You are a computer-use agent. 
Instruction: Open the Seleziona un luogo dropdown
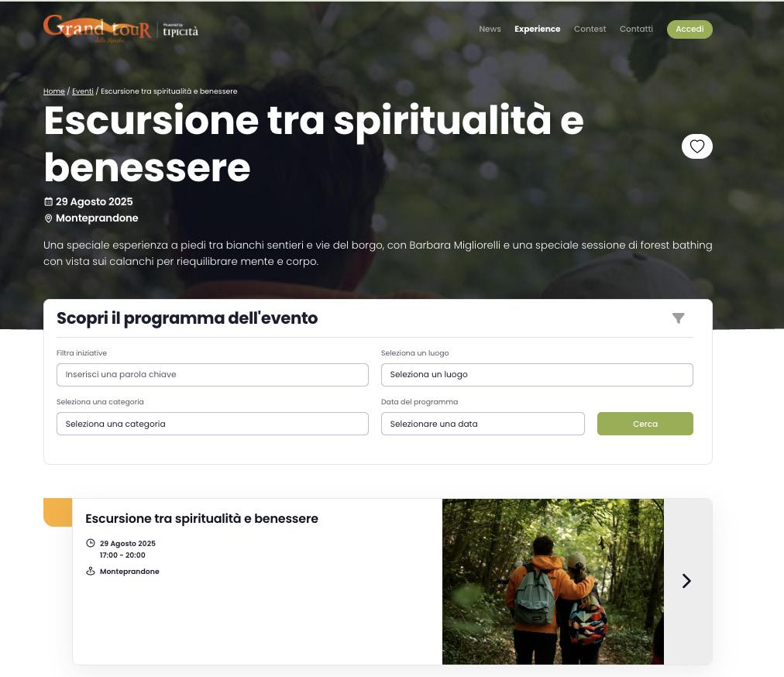(537, 374)
